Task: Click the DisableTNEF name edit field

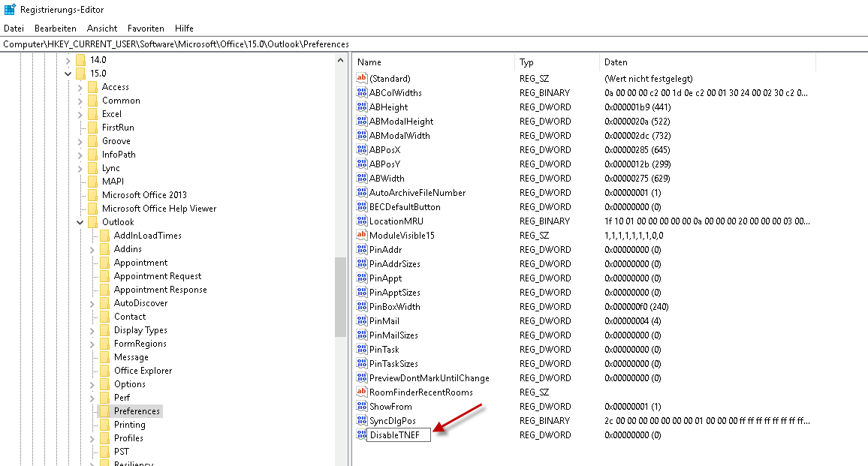Action: 399,435
